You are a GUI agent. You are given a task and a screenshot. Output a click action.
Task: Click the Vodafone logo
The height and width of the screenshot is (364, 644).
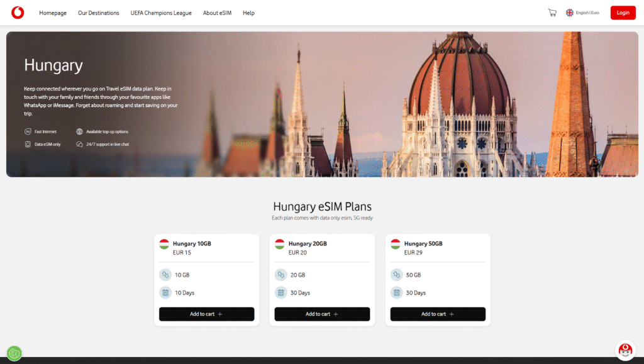[17, 12]
